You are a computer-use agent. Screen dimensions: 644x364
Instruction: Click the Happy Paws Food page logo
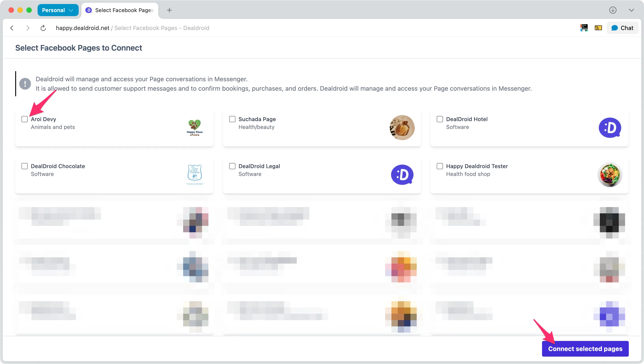pos(195,128)
